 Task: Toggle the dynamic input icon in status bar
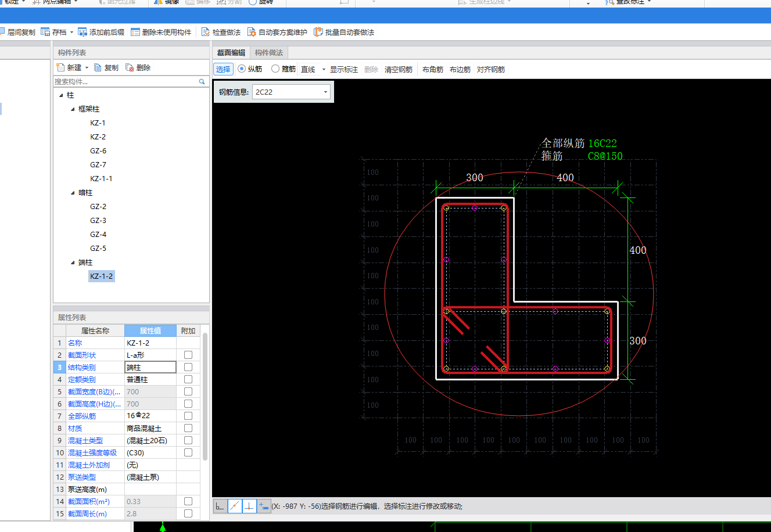coord(263,506)
